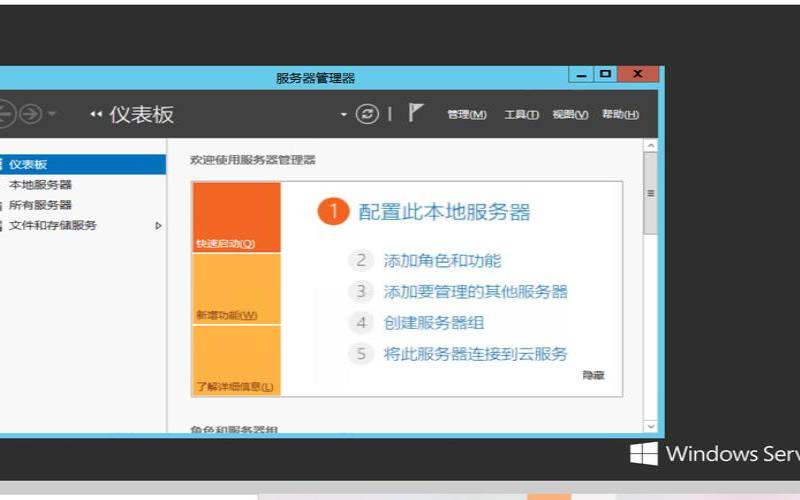The height and width of the screenshot is (500, 800).
Task: Click the refresh icon in the header
Action: [x=367, y=114]
